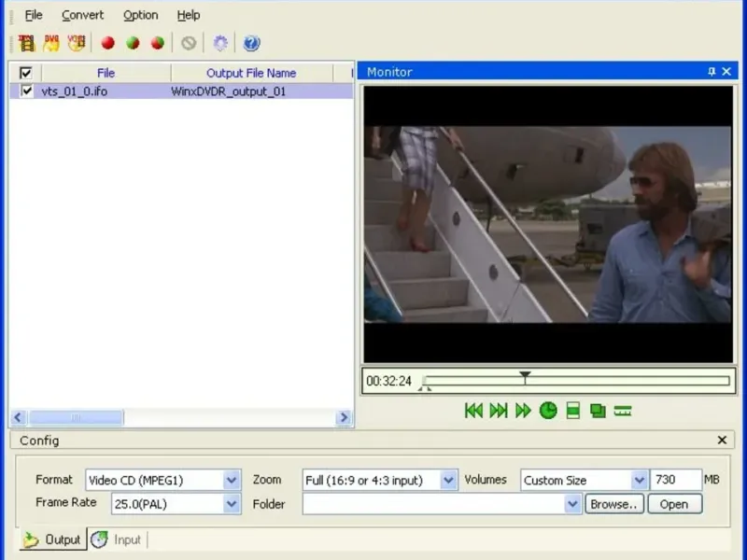Toggle the select-all checkbox in list header
The width and height of the screenshot is (747, 560).
coord(26,73)
